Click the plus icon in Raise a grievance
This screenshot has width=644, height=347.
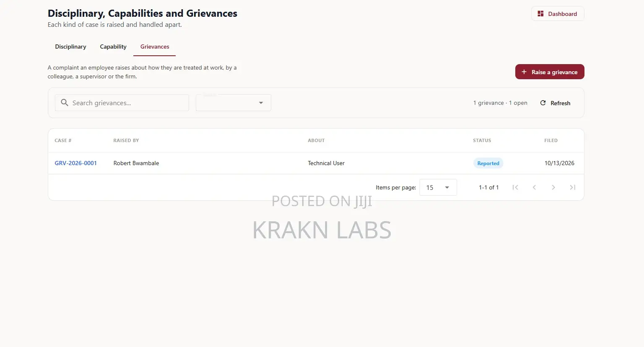point(524,72)
